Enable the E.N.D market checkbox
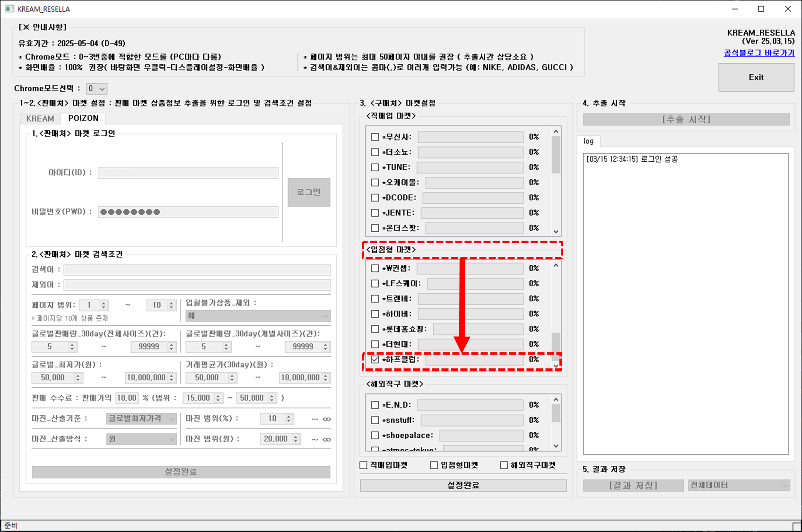This screenshot has height=532, width=802. (x=375, y=405)
